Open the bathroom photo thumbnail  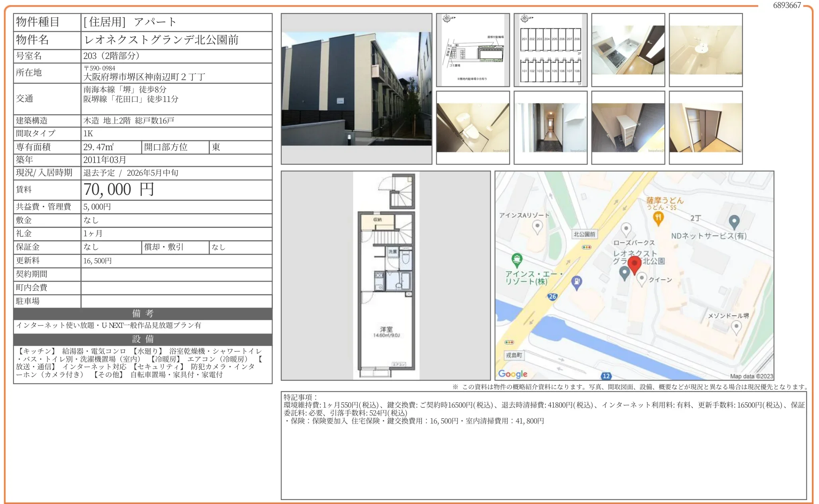pyautogui.click(x=705, y=50)
